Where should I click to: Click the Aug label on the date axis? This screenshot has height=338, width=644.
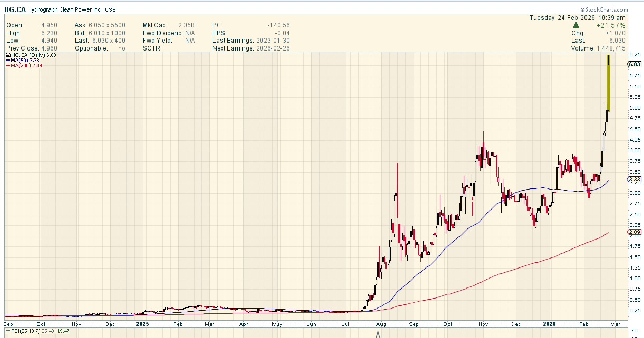point(382,324)
